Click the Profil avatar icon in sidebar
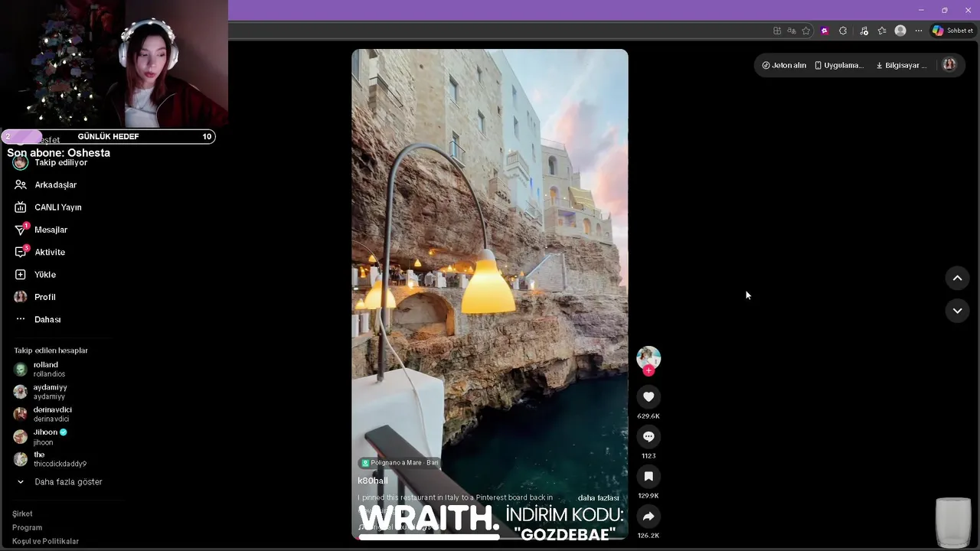This screenshot has height=551, width=980. pos(21,297)
